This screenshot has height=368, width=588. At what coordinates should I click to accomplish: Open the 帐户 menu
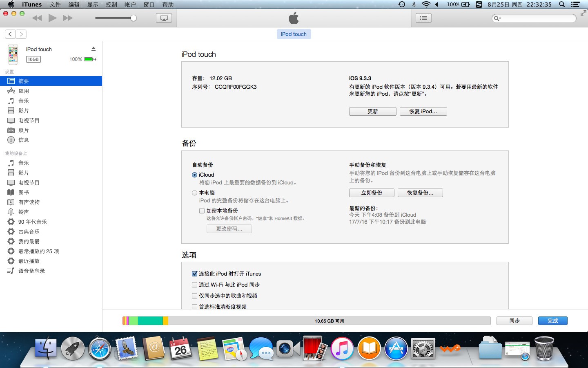pos(130,4)
